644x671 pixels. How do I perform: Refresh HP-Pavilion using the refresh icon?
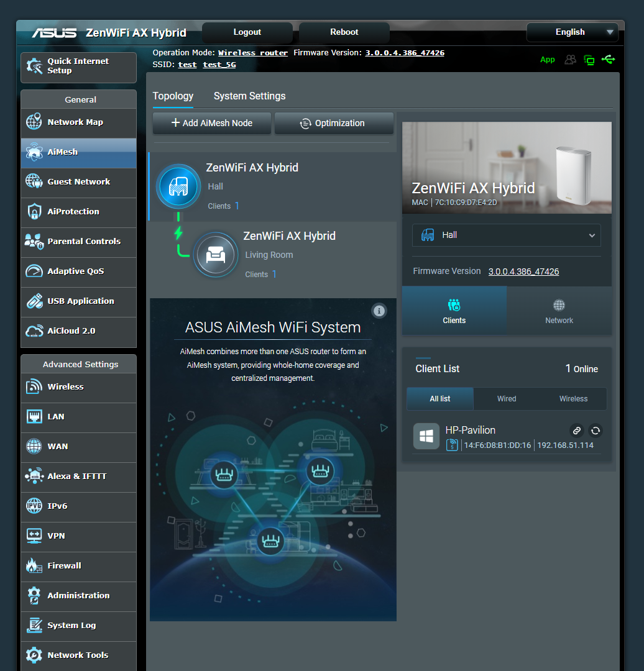click(595, 430)
